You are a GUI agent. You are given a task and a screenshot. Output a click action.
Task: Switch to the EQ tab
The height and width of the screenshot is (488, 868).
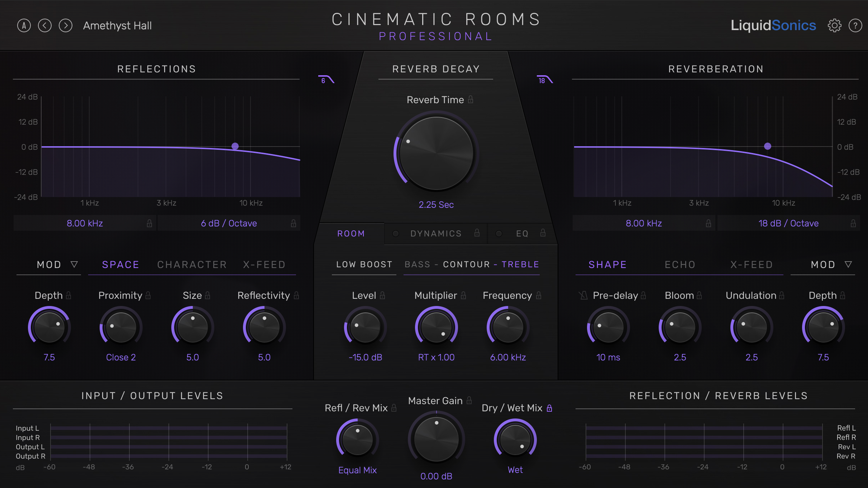(x=522, y=234)
